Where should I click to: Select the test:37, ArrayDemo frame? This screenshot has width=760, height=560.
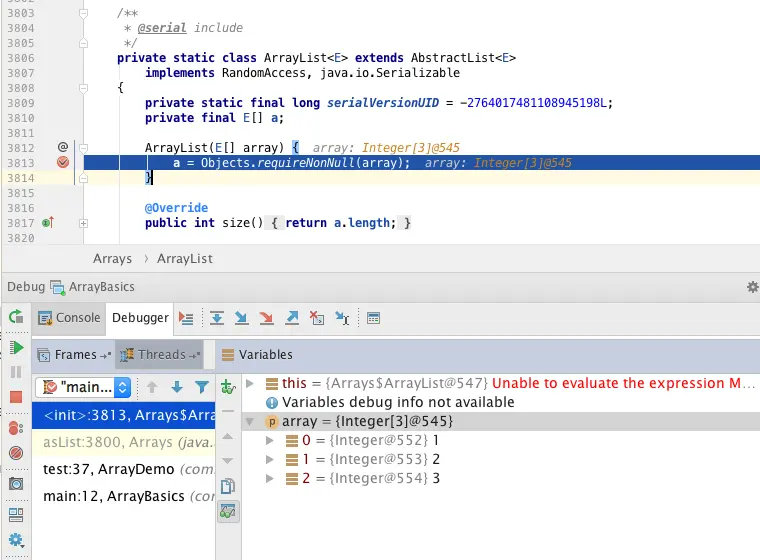coord(124,469)
